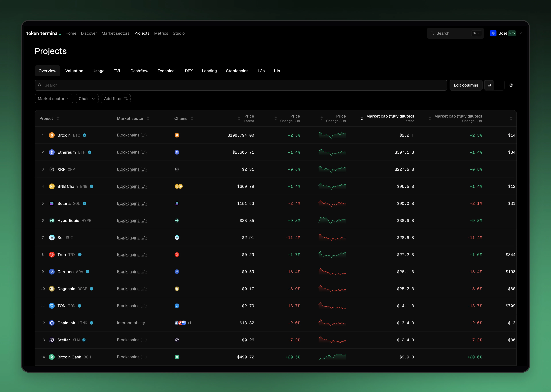Switch to the L2s tab
This screenshot has height=392, width=551.
(x=261, y=71)
